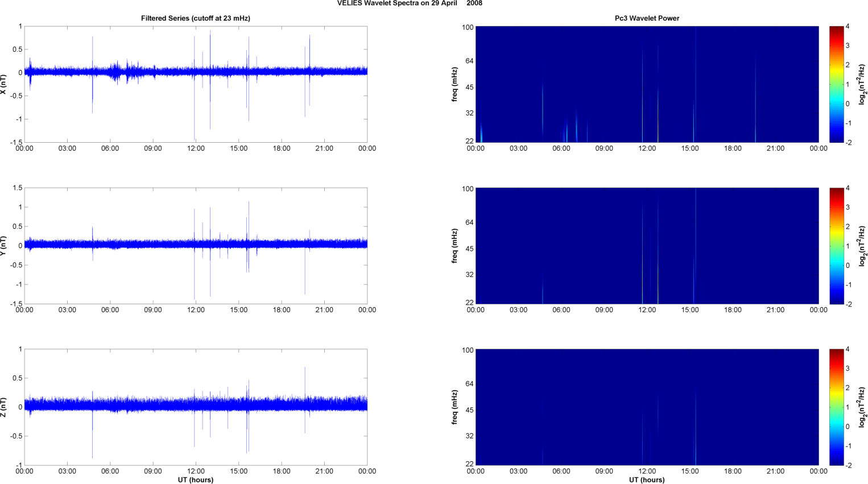Click inside the middle Pc3 wavelet spectrogram

click(x=647, y=246)
